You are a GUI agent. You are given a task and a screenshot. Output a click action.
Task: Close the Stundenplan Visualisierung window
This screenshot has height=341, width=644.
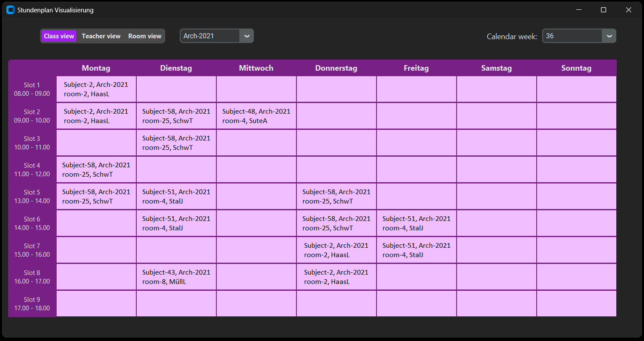(x=628, y=10)
